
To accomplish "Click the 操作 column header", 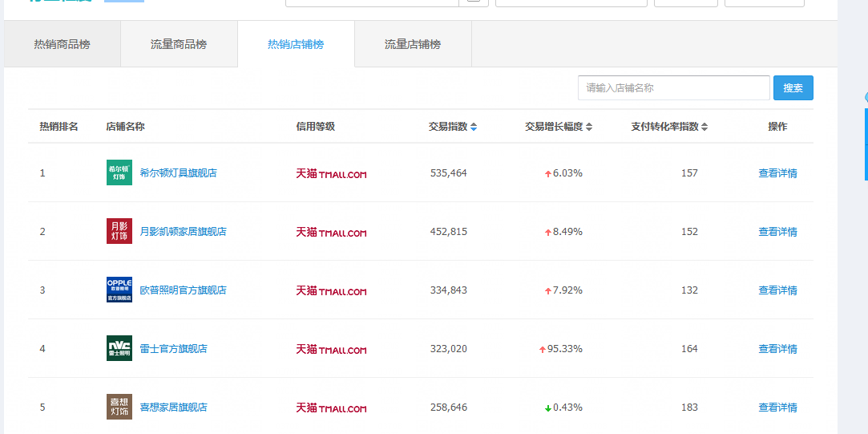I will (777, 127).
